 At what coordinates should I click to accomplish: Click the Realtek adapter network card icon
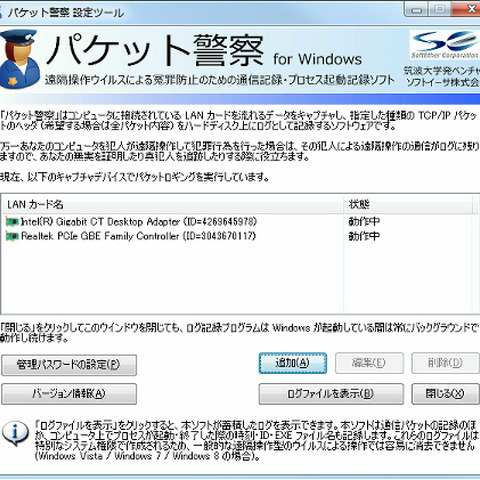tap(12, 236)
